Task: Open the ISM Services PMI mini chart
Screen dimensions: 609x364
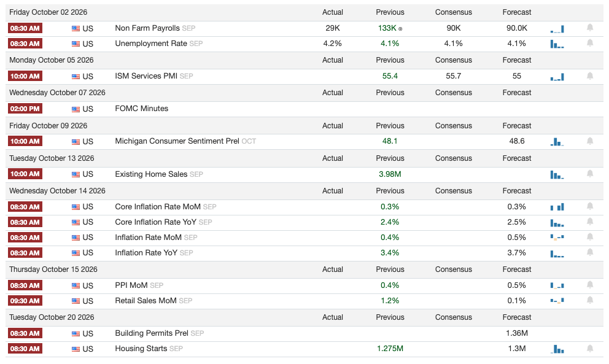Action: tap(557, 77)
